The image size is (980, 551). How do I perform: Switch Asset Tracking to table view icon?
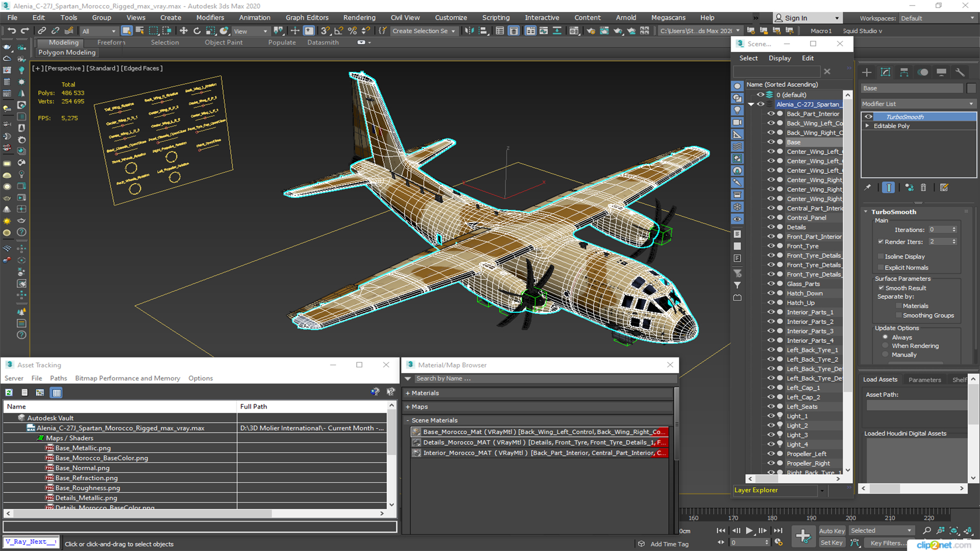57,392
